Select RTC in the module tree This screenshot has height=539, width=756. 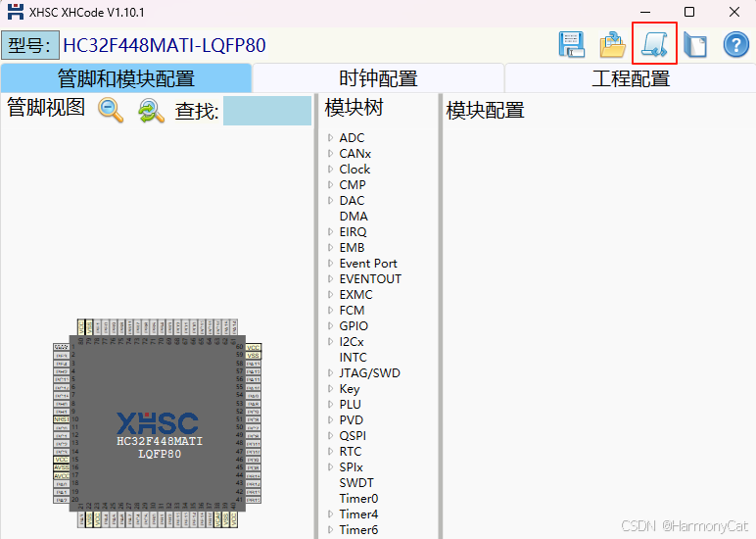350,452
